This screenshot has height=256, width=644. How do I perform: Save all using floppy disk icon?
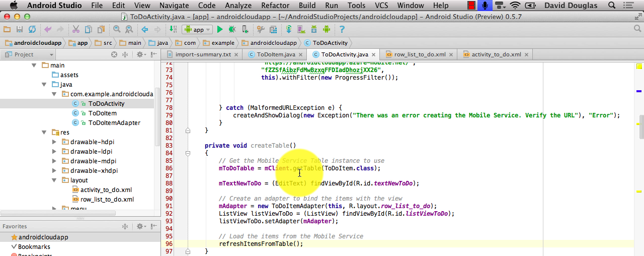20,30
